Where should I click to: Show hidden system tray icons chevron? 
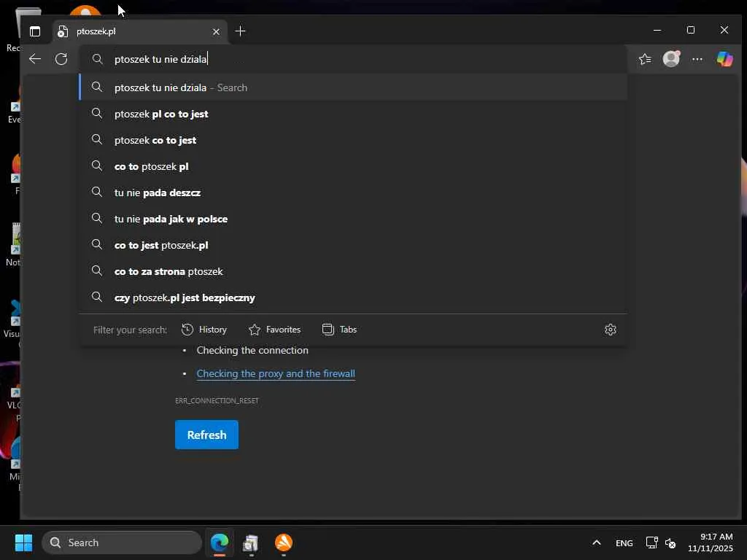pos(597,542)
